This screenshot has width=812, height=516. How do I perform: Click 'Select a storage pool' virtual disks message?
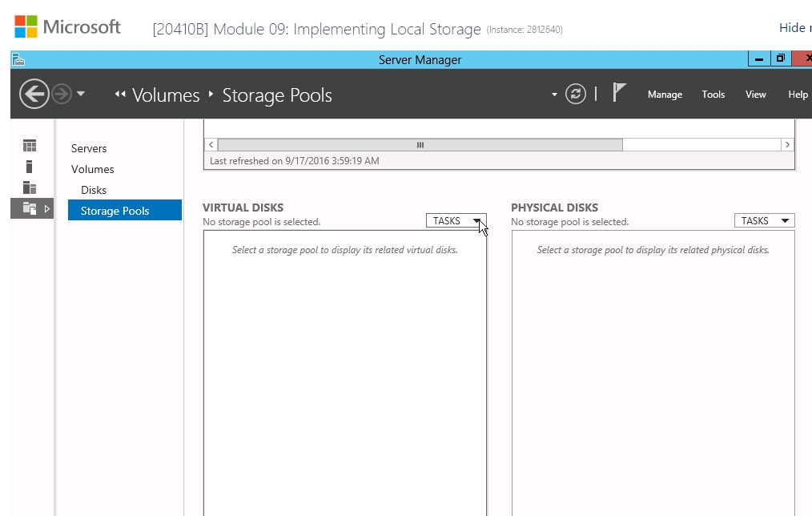(x=345, y=250)
